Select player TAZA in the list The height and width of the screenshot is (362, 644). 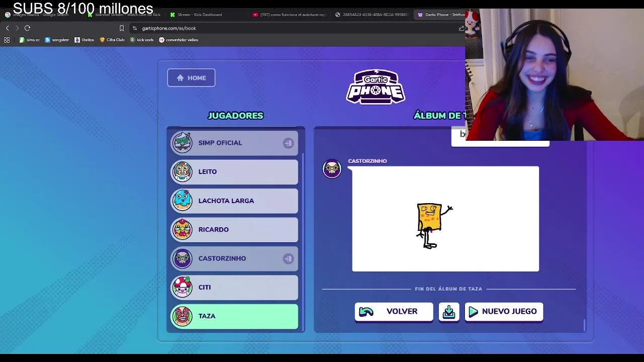coord(234,316)
